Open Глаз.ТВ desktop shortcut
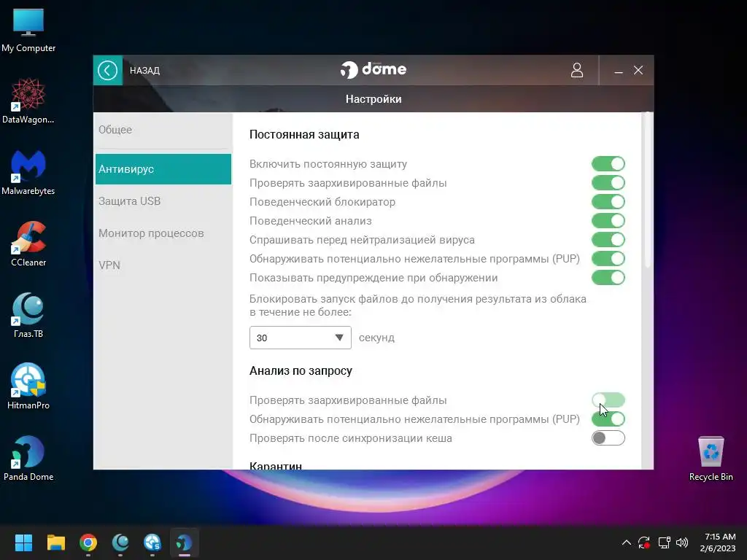747x560 pixels. (28, 316)
